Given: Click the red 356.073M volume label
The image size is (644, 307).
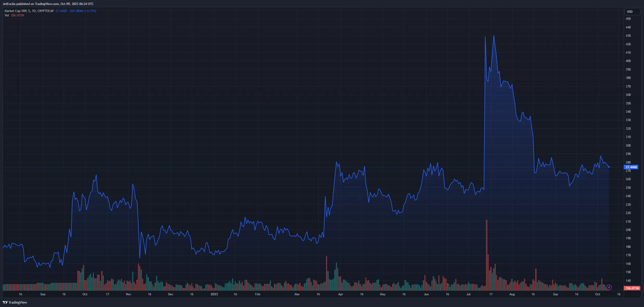Looking at the screenshot, I should click(632, 288).
